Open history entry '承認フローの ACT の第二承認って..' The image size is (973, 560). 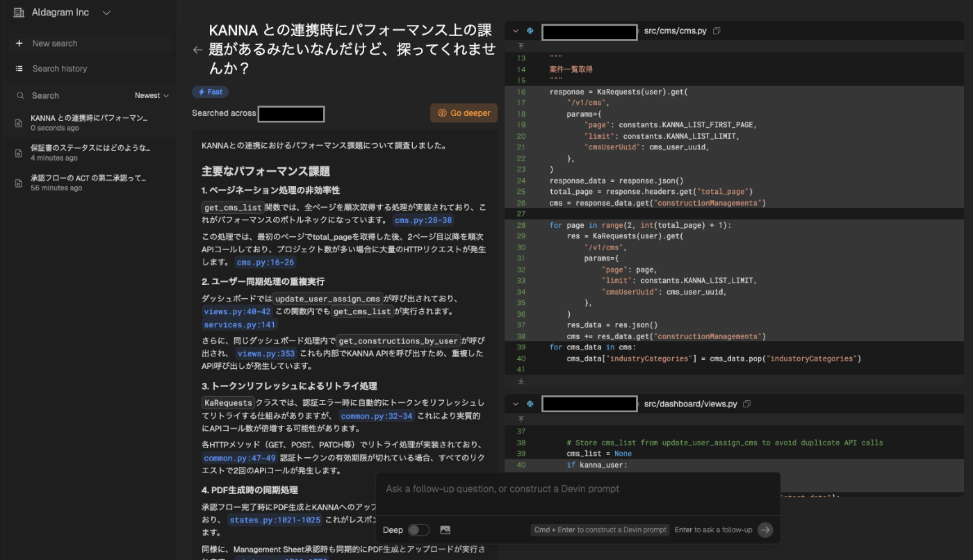pos(89,182)
